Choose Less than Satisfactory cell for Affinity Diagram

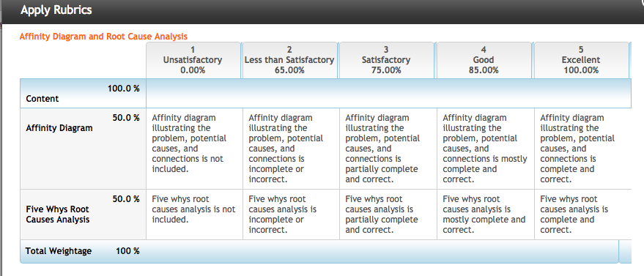(291, 149)
